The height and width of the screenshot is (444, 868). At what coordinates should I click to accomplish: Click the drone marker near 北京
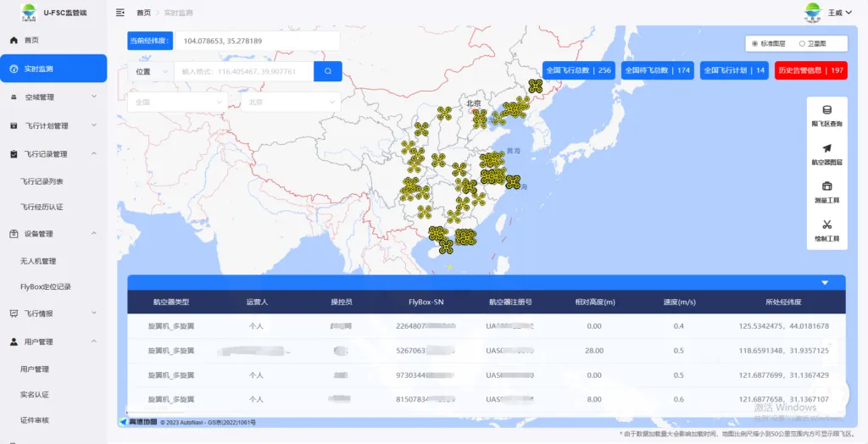pyautogui.click(x=479, y=116)
